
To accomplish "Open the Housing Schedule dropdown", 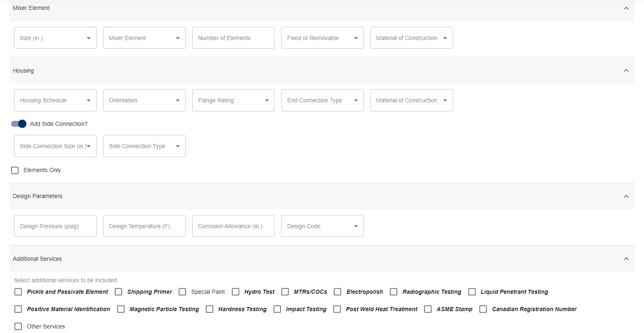I will tap(55, 100).
